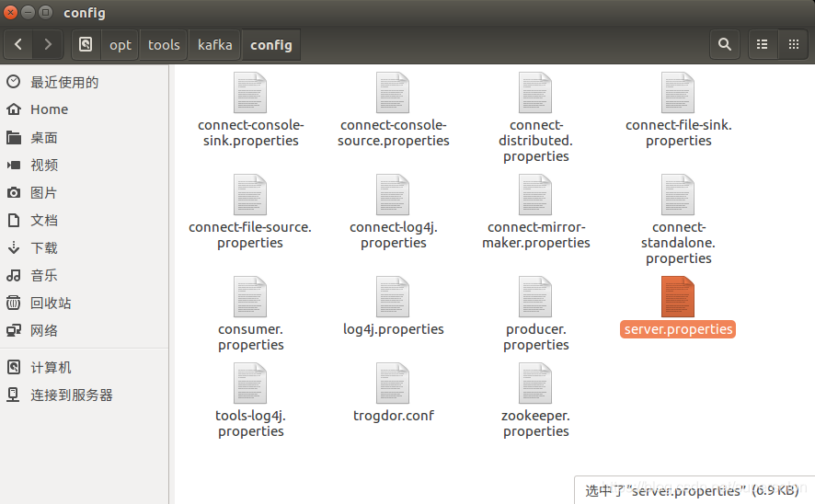The width and height of the screenshot is (815, 504).
Task: Open the search magnifier button
Action: coord(725,45)
